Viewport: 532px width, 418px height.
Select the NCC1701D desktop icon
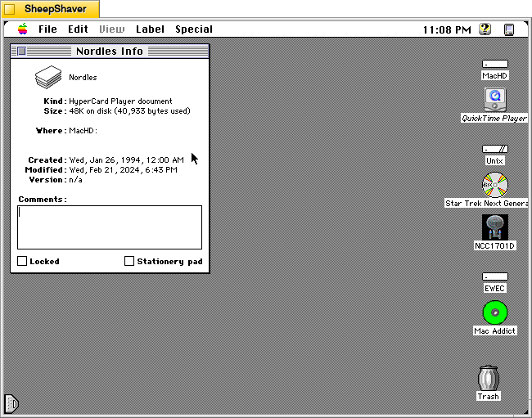pos(495,227)
